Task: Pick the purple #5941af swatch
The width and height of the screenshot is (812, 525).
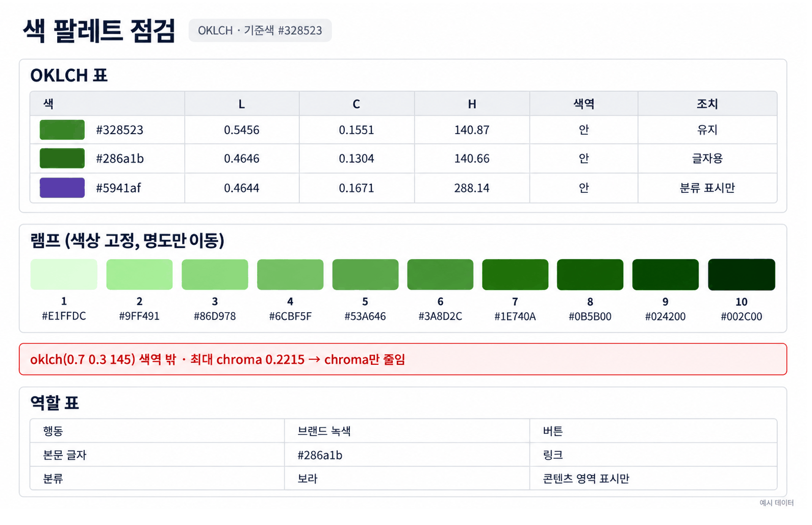Action: click(62, 188)
